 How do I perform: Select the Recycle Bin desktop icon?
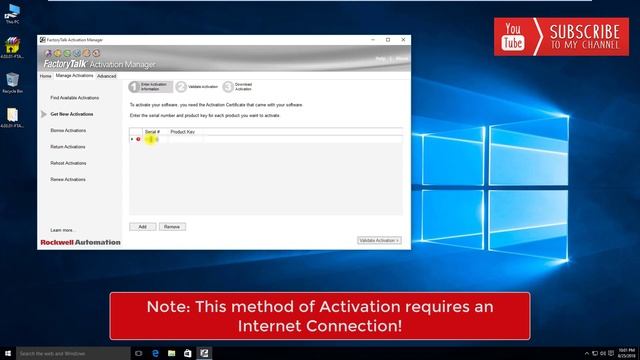click(x=12, y=83)
